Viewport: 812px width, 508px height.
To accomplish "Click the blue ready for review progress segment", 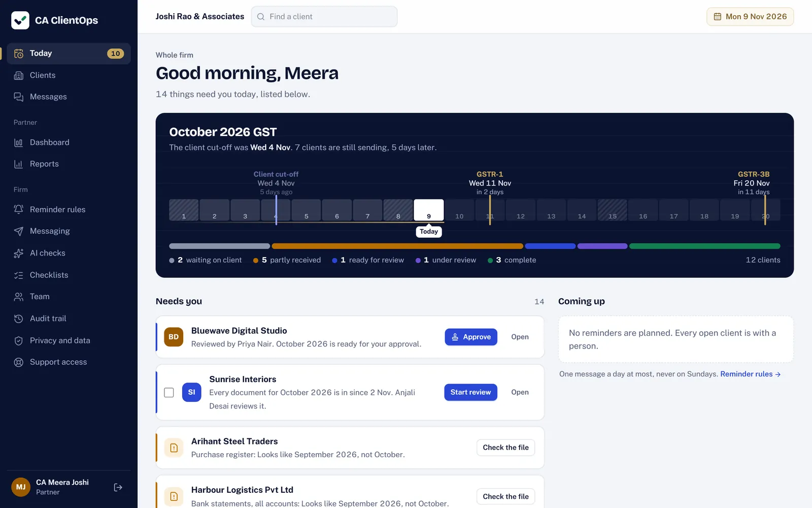I will pos(550,246).
